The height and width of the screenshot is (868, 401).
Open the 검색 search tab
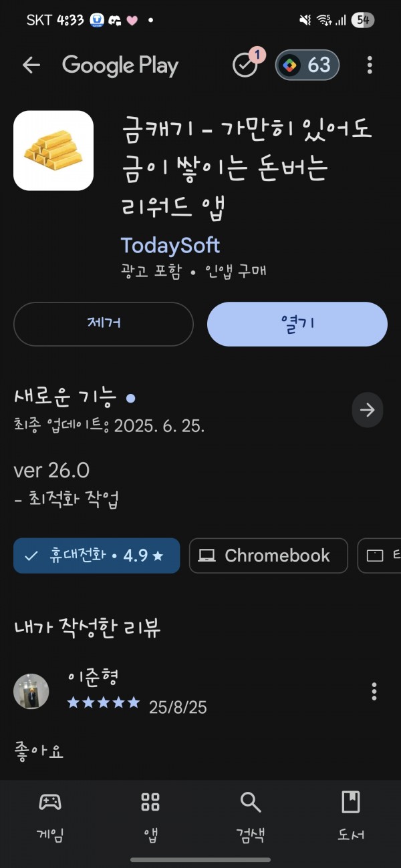click(x=251, y=816)
